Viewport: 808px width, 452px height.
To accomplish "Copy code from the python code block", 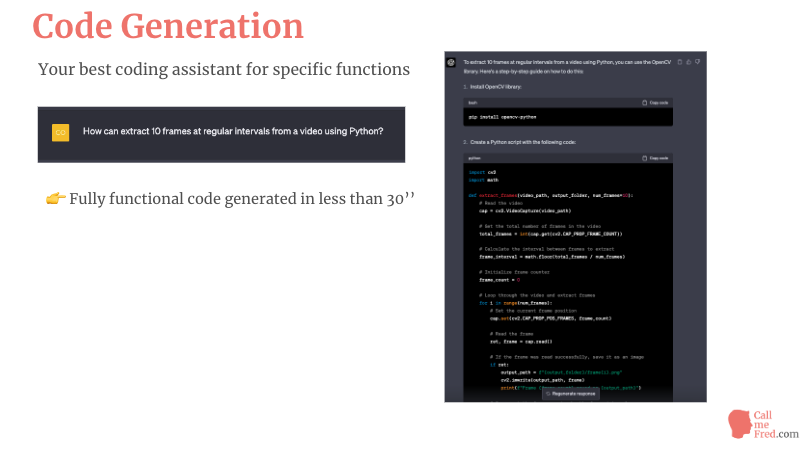I will [x=655, y=158].
